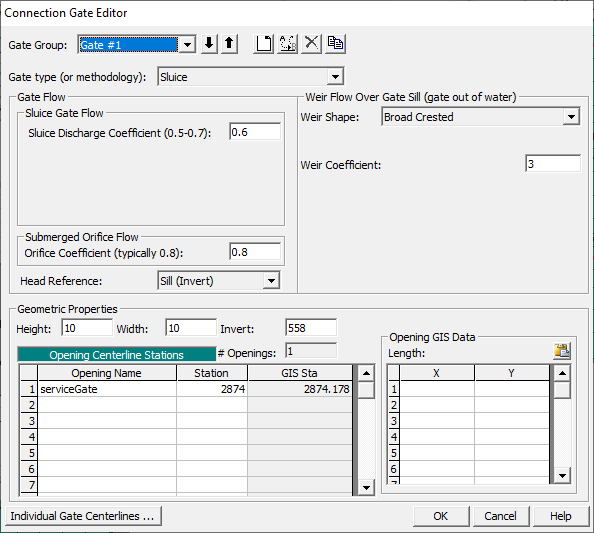Select the serviceGate opening name cell

click(107, 389)
